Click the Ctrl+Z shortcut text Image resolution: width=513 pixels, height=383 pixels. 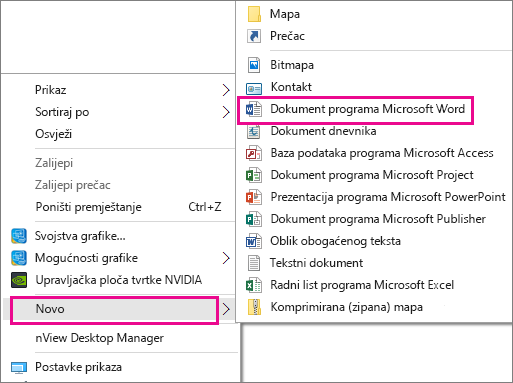[205, 207]
